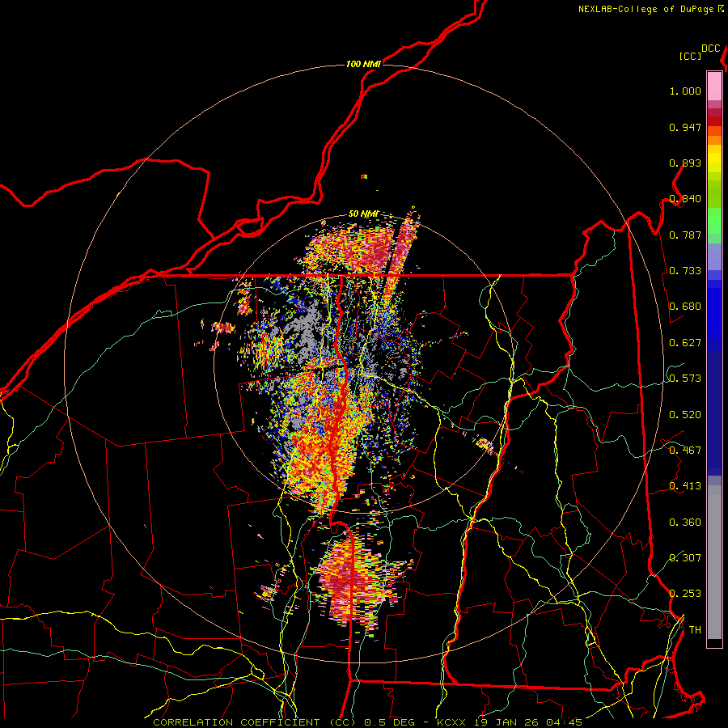Viewport: 728px width, 728px height.
Task: Click the 0.787 colorbar value
Action: [x=685, y=235]
